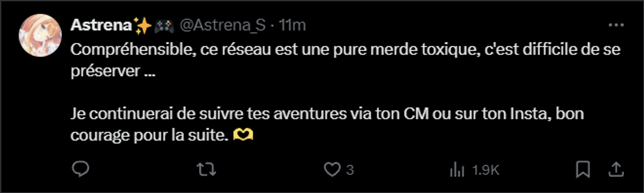Open the three-dot more options menu

tap(617, 25)
